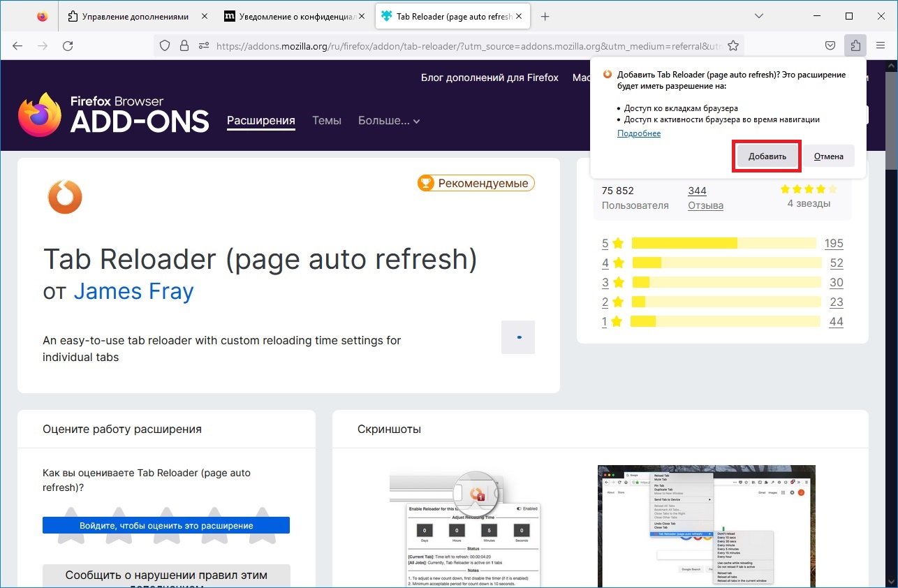
Task: Click the 5-star rating row link
Action: tap(612, 244)
